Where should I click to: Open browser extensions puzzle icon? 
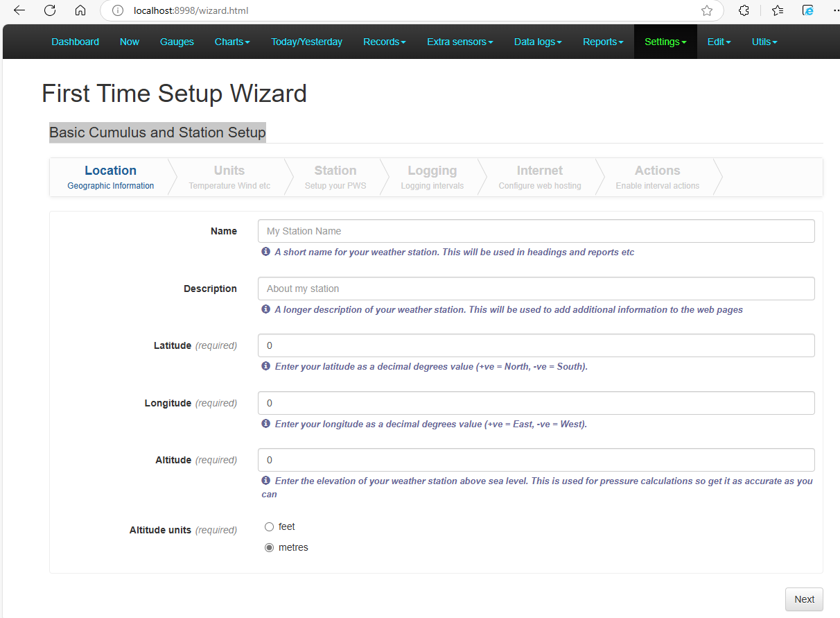point(744,10)
